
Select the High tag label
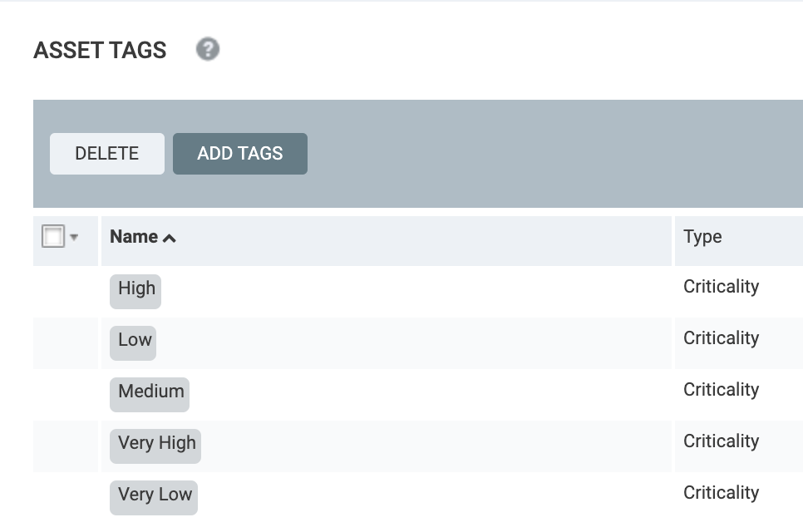[136, 288]
